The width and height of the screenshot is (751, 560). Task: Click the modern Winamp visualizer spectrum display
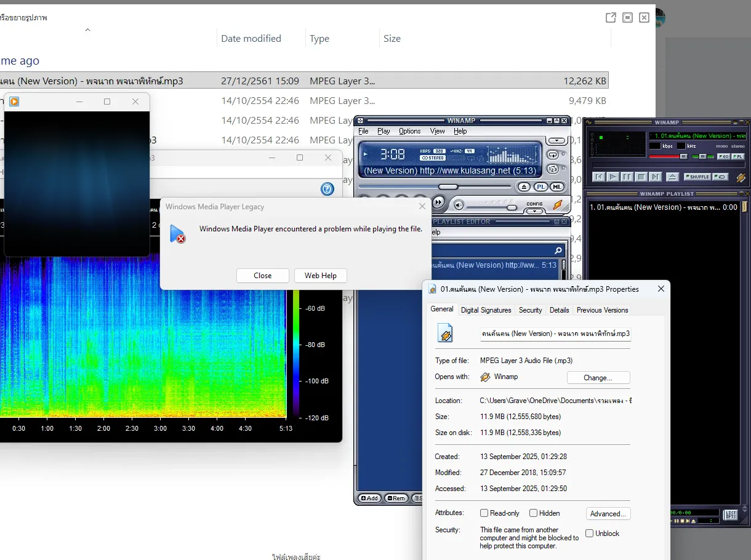(x=512, y=154)
